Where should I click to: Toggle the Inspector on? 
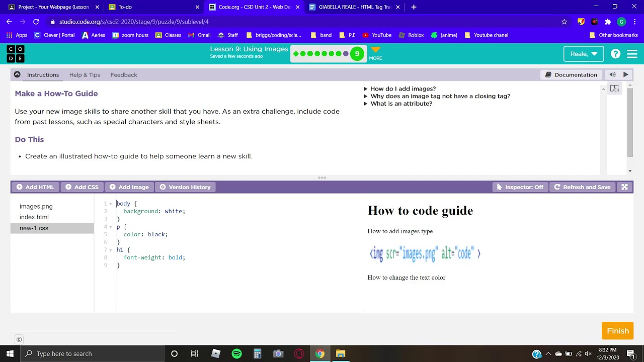pyautogui.click(x=520, y=187)
